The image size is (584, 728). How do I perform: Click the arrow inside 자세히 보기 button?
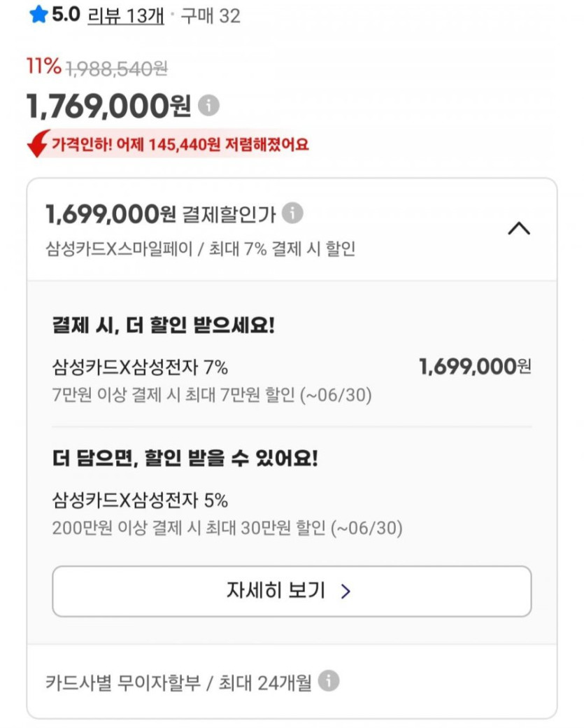click(345, 591)
